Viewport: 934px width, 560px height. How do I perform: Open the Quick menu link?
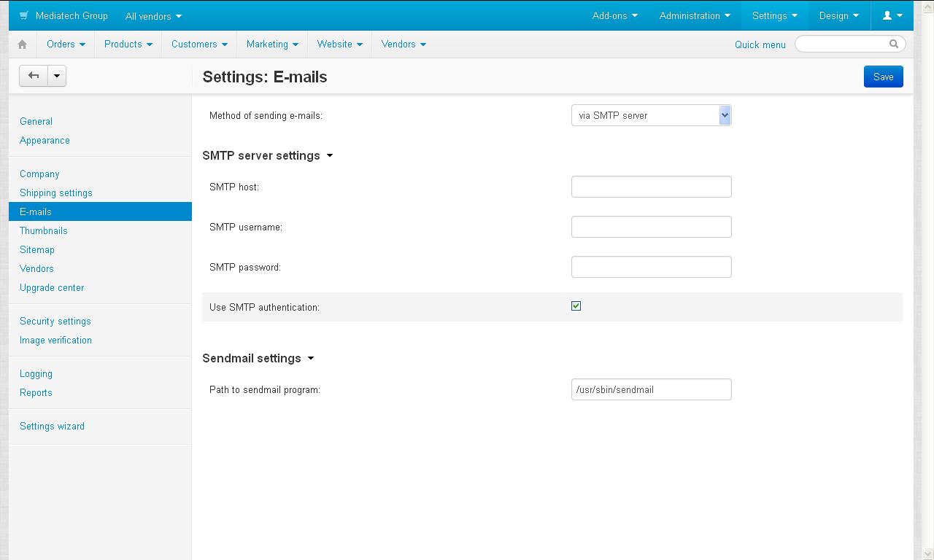(x=760, y=44)
